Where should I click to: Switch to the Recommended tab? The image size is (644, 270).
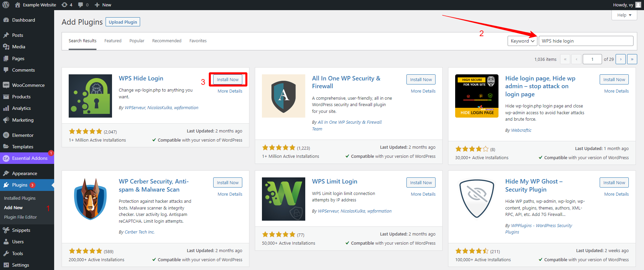tap(167, 41)
